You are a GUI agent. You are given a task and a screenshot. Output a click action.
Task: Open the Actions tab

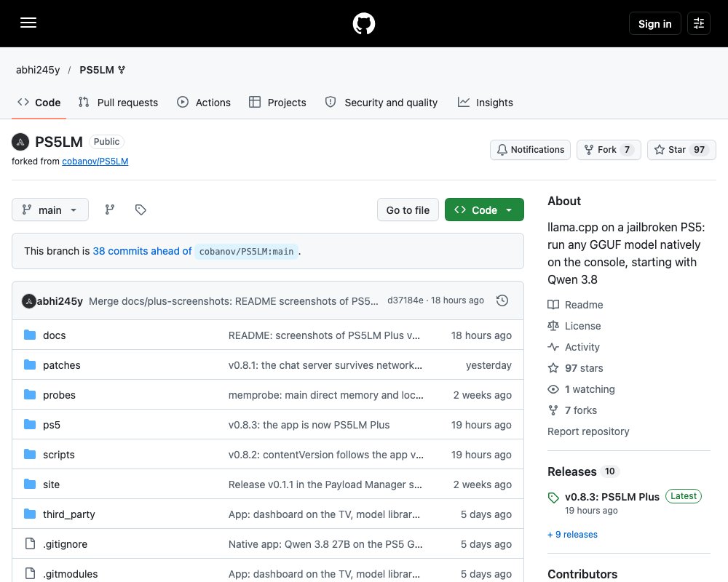204,103
